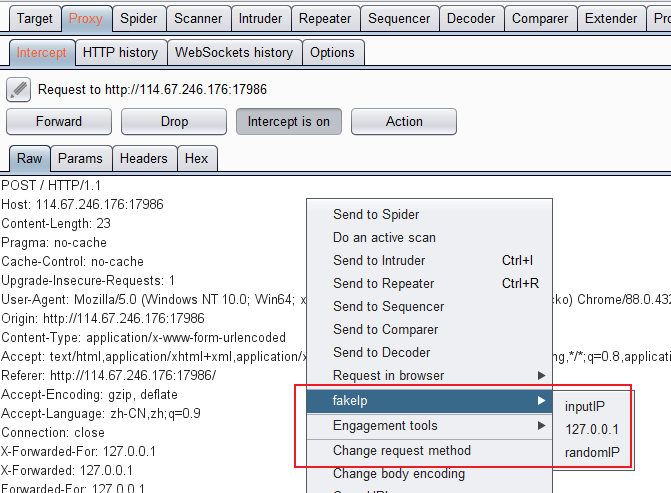Image resolution: width=671 pixels, height=493 pixels.
Task: Open the WebSockets history tab
Action: coord(234,52)
